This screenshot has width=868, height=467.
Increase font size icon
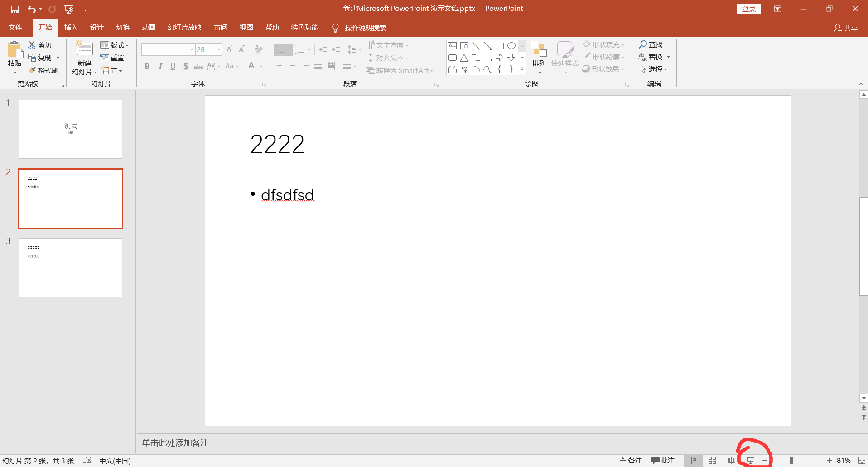tap(229, 49)
